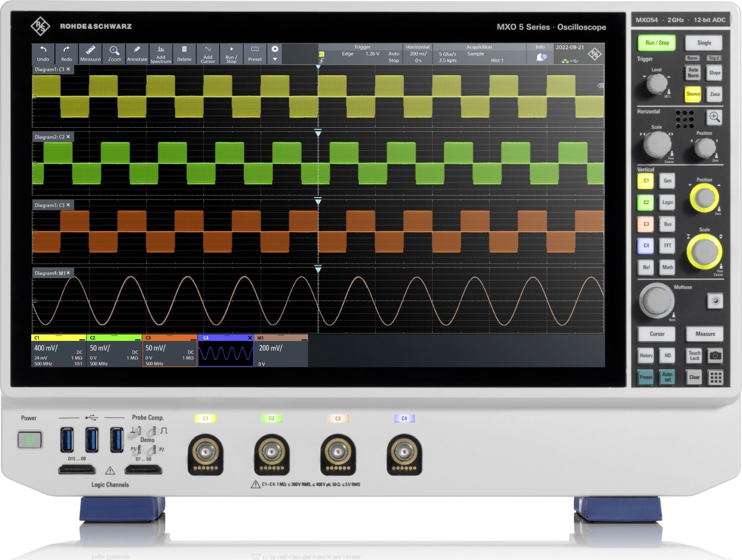Screen dimensions: 742x560
Task: Push the Math key
Action: coord(667,267)
